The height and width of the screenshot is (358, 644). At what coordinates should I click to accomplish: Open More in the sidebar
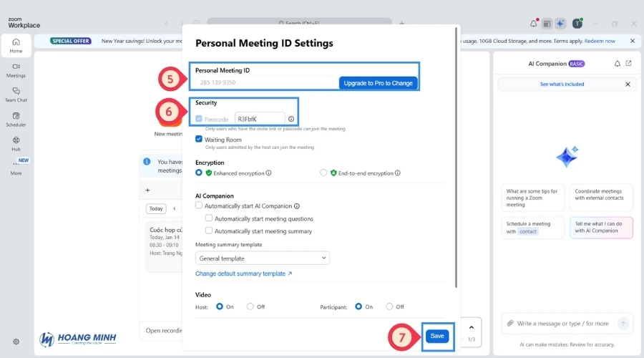pos(16,168)
